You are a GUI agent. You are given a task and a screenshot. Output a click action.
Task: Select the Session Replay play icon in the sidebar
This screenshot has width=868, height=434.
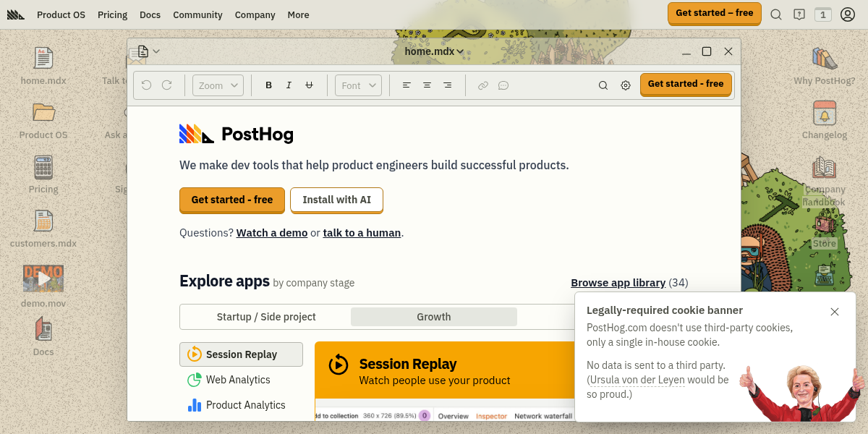(194, 354)
